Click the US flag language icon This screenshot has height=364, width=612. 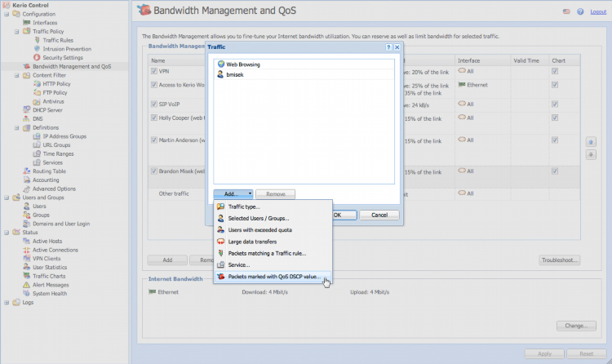[x=566, y=11]
